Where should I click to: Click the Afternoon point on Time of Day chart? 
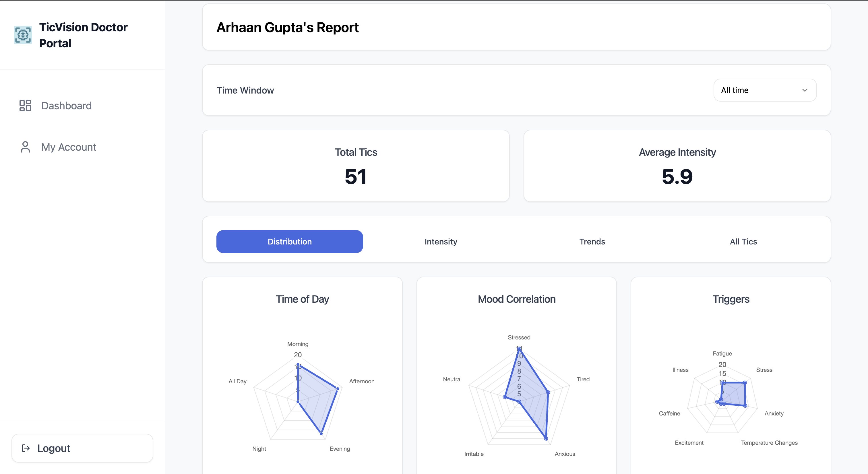click(338, 389)
